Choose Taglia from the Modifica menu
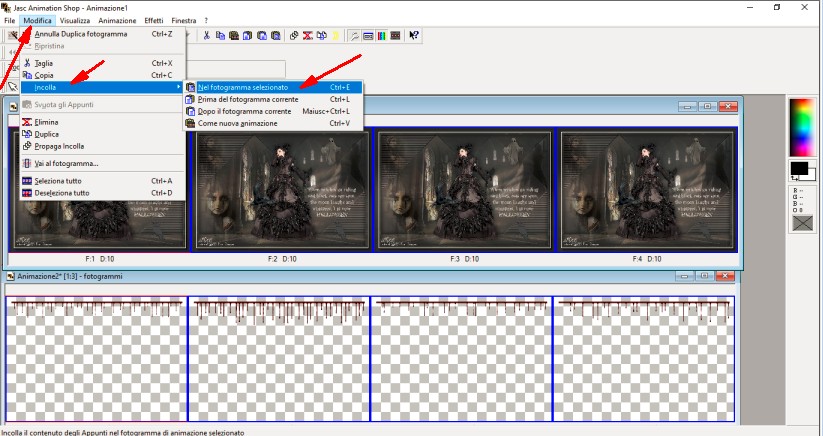The image size is (823, 436). click(x=103, y=63)
